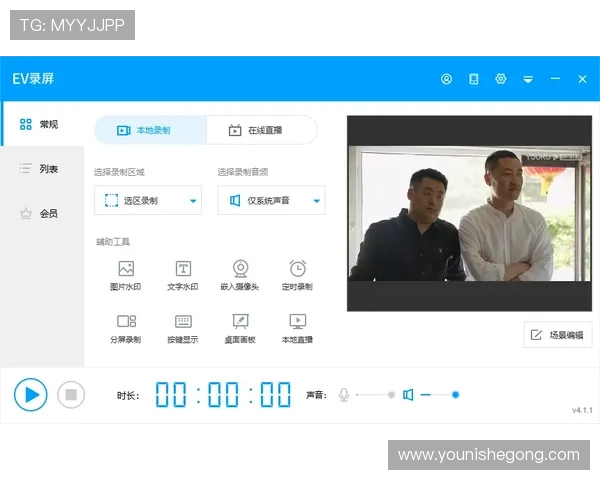Open settings gear in title bar

pos(501,79)
